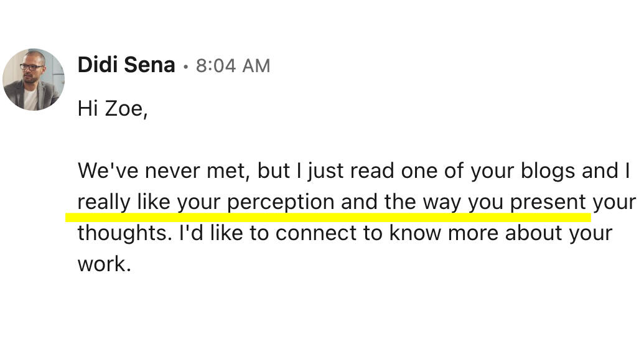Click the dot separator before the timestamp
Image resolution: width=644 pixels, height=362 pixels.
(185, 66)
